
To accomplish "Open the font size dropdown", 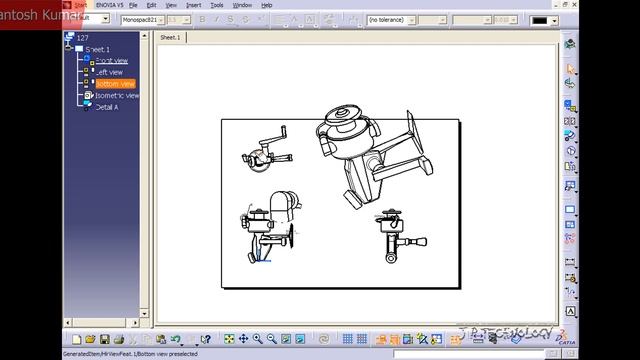I will click(187, 20).
